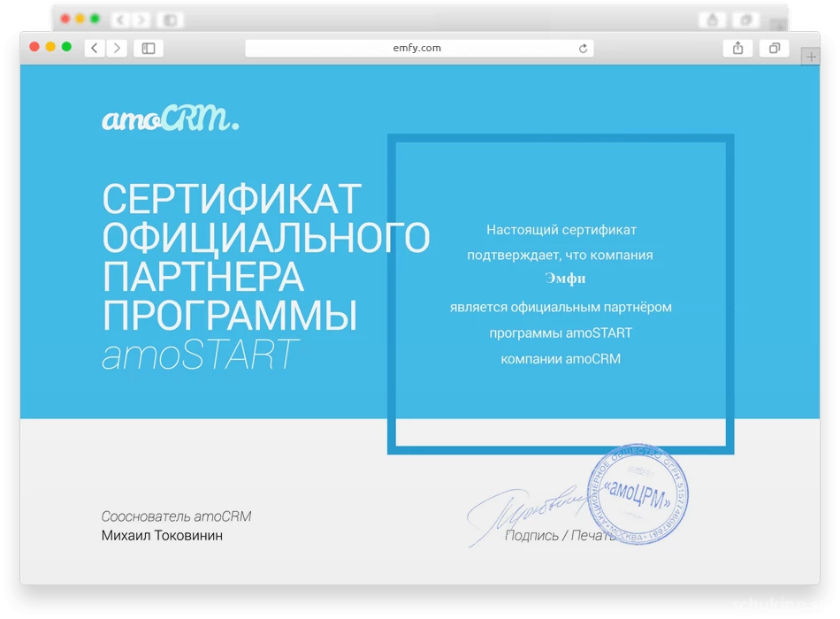Click share icon in background window
Image resolution: width=840 pixels, height=619 pixels.
pos(713,20)
